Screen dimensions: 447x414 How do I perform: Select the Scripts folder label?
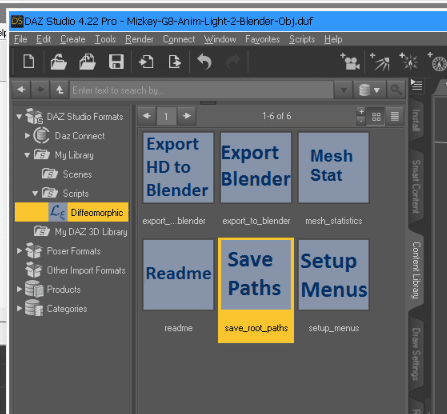click(x=76, y=194)
